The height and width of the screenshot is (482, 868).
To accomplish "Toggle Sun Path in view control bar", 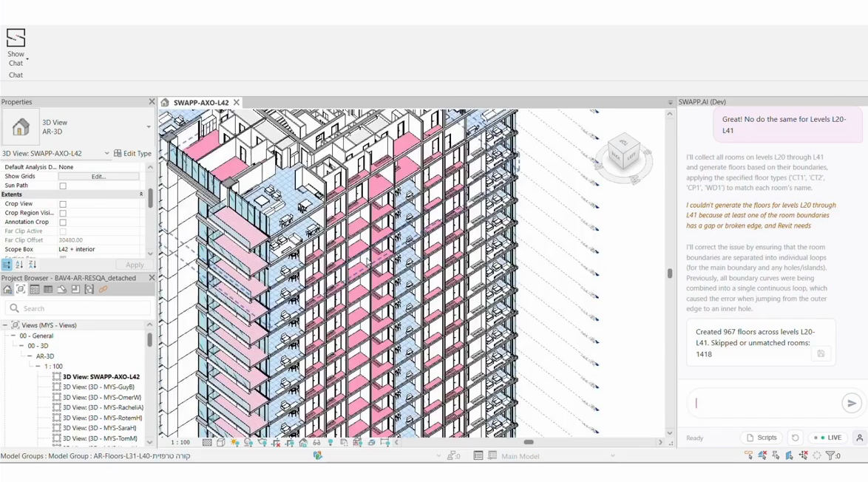I will coord(234,443).
